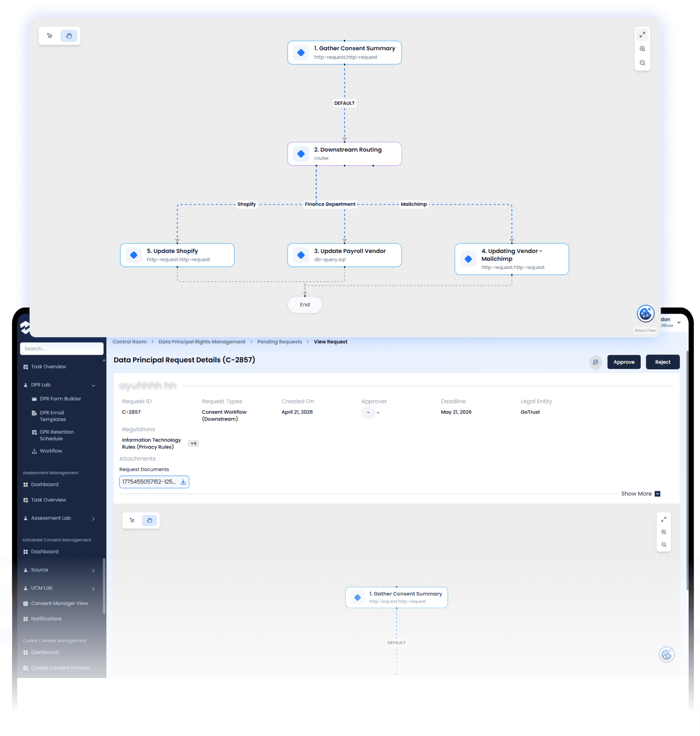Click the Notifications sidebar icon

(x=26, y=619)
